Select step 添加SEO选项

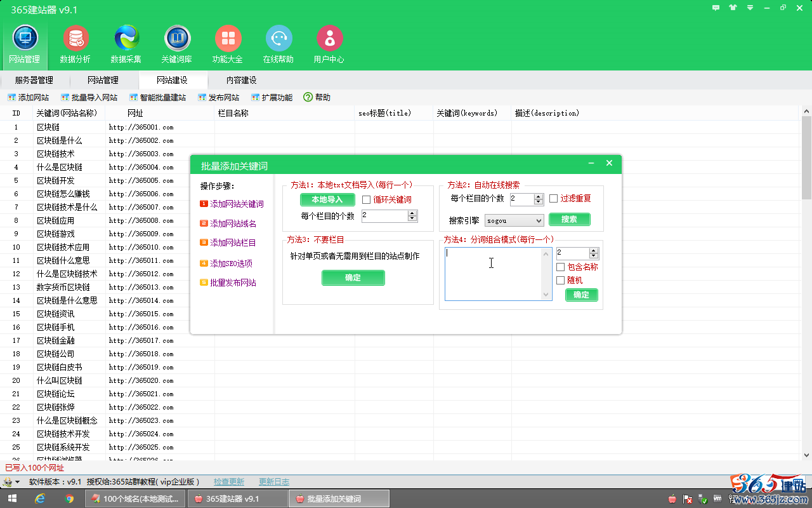(x=226, y=264)
